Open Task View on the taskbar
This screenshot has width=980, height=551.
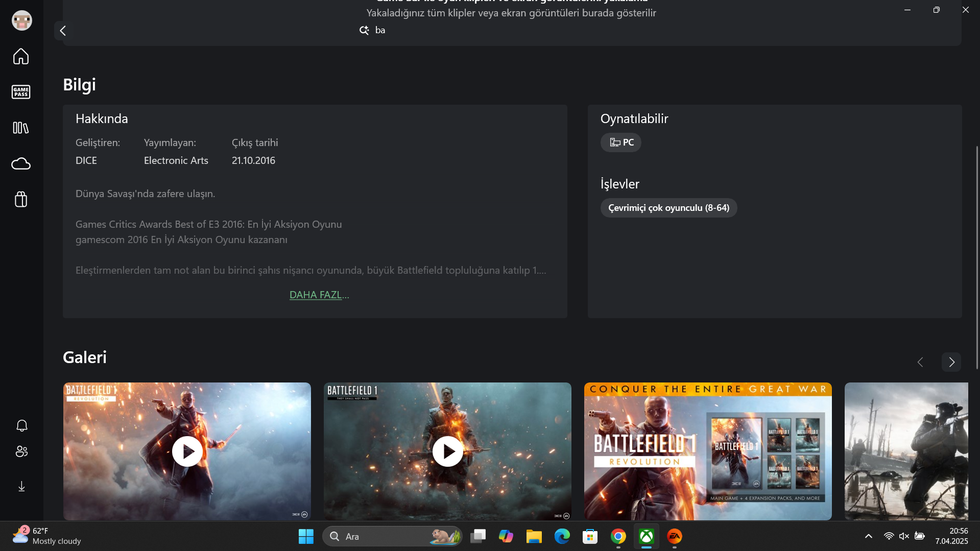click(478, 536)
